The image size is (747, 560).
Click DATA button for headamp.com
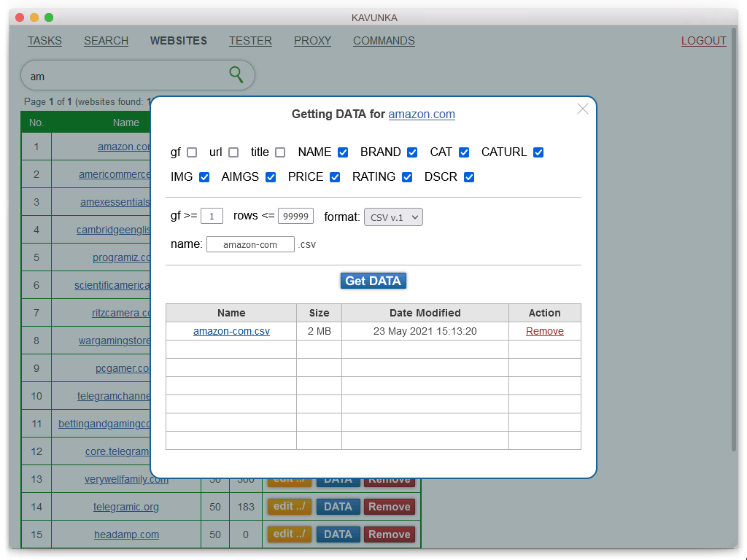(338, 534)
